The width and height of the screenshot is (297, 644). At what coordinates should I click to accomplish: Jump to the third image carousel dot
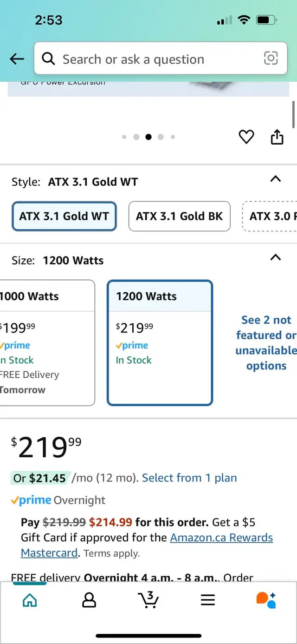click(x=148, y=137)
